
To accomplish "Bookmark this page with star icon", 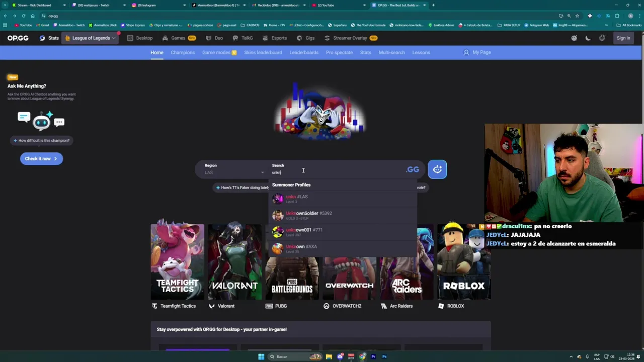I will pos(577,16).
